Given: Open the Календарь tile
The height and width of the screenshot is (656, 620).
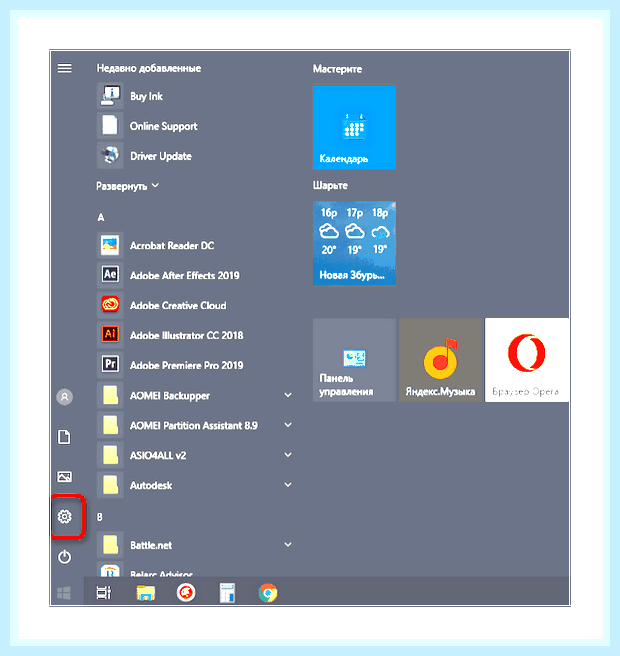Looking at the screenshot, I should point(354,127).
